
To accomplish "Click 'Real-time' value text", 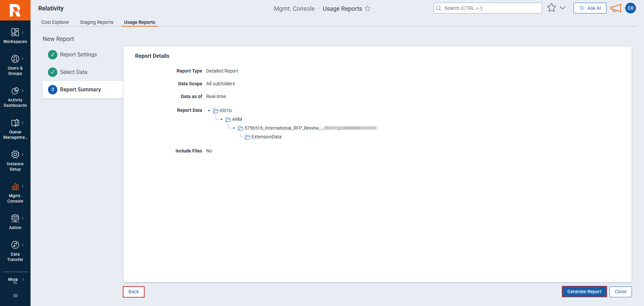I will click(x=216, y=97).
